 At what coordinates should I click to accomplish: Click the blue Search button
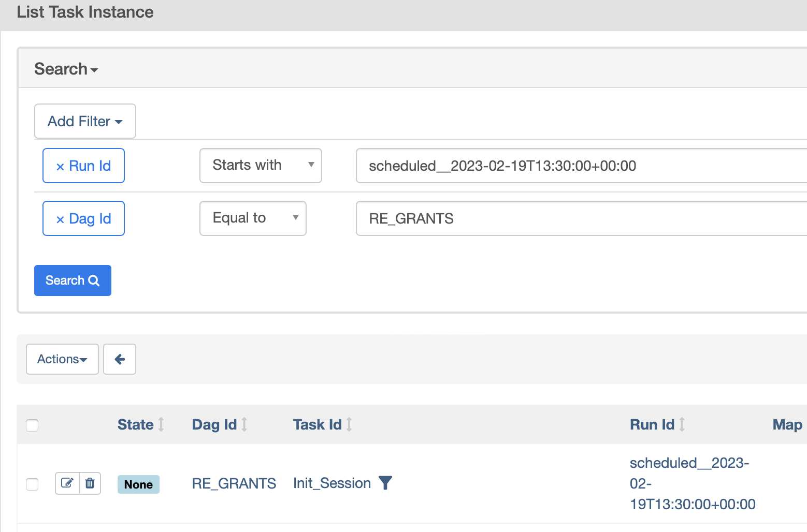73,280
